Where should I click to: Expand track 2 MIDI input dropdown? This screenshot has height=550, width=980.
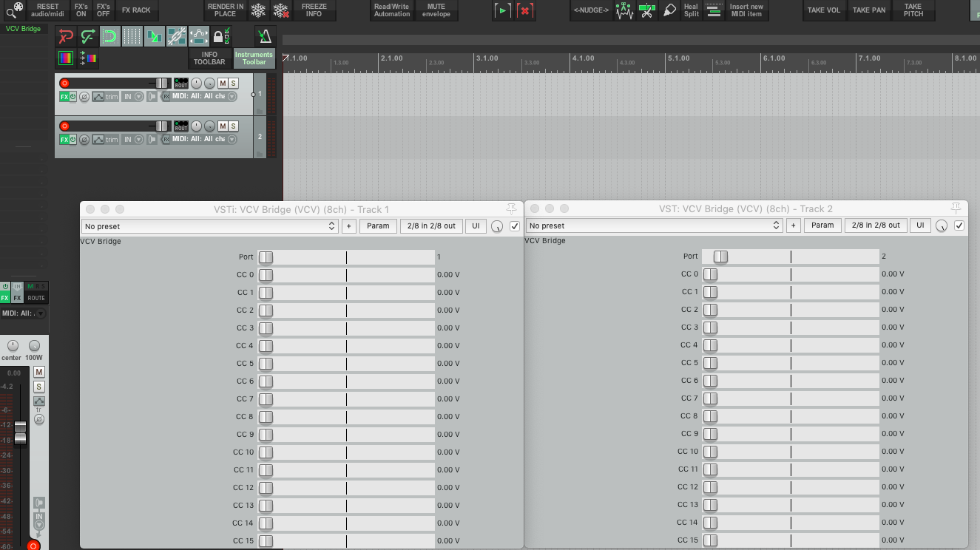pyautogui.click(x=232, y=139)
